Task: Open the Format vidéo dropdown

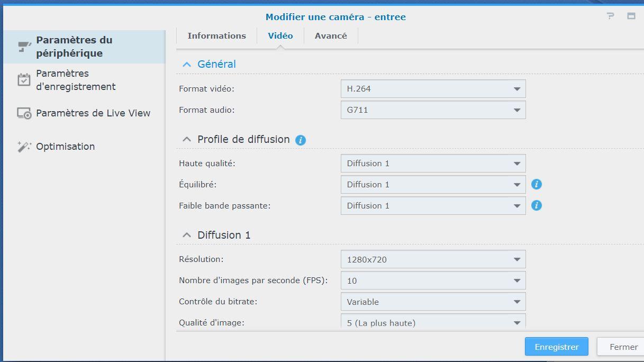Action: [433, 89]
